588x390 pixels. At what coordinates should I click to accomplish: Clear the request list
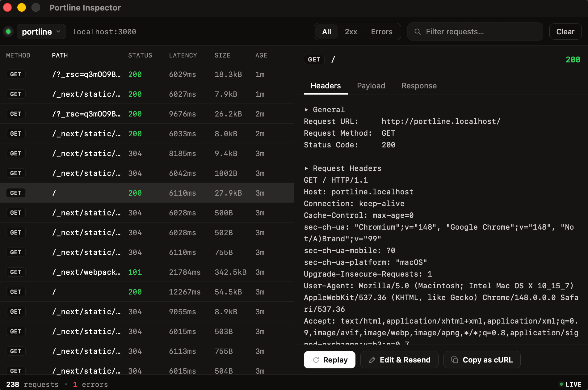click(565, 32)
